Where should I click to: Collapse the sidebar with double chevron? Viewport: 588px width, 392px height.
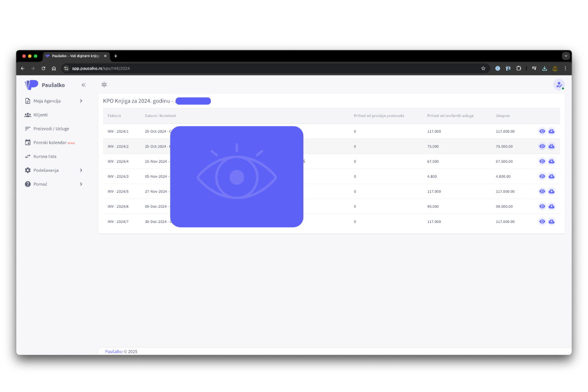[83, 85]
